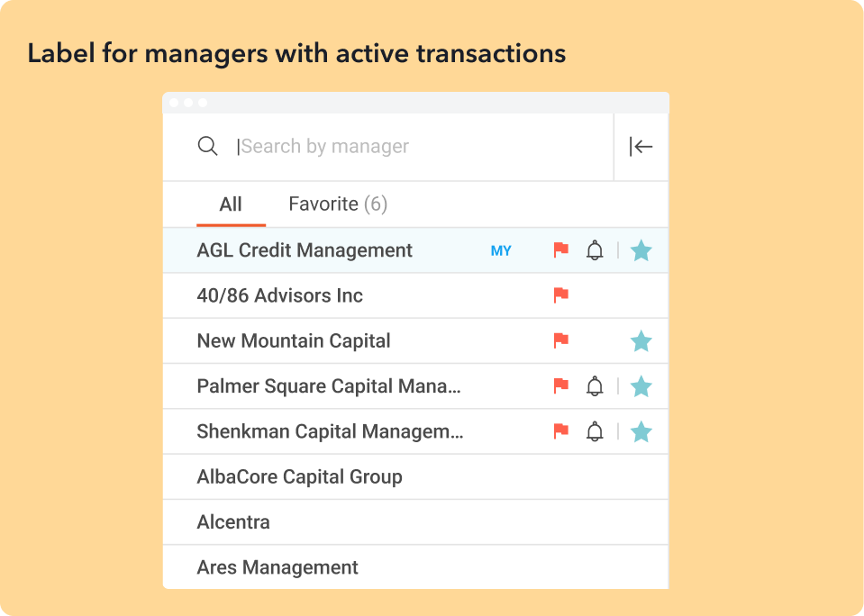Image resolution: width=864 pixels, height=616 pixels.
Task: Click the bell icon for Shenkman Capital
Action: (x=595, y=431)
